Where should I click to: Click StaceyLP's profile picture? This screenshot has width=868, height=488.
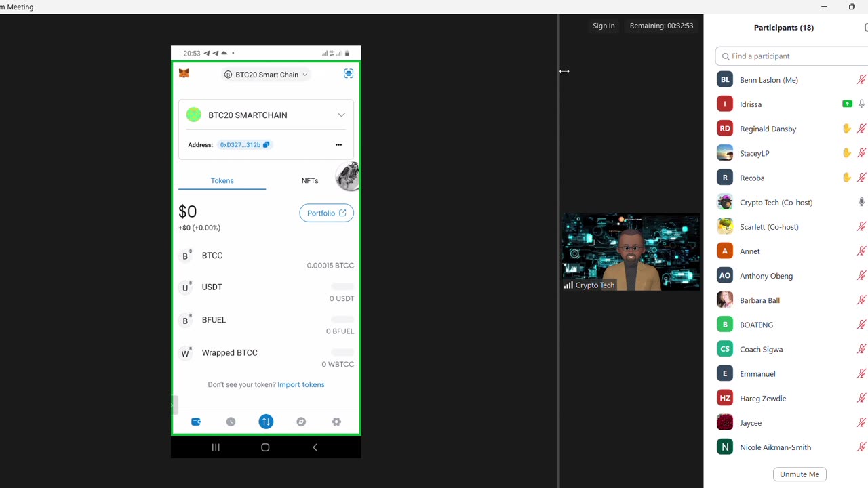click(725, 153)
